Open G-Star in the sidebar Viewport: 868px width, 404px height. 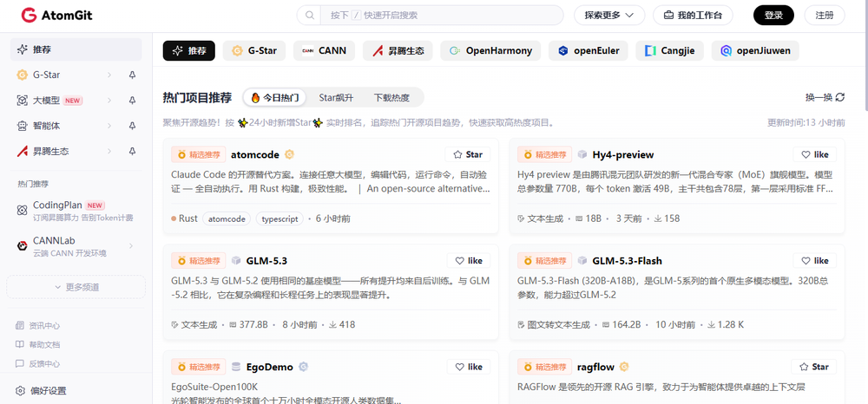point(47,75)
